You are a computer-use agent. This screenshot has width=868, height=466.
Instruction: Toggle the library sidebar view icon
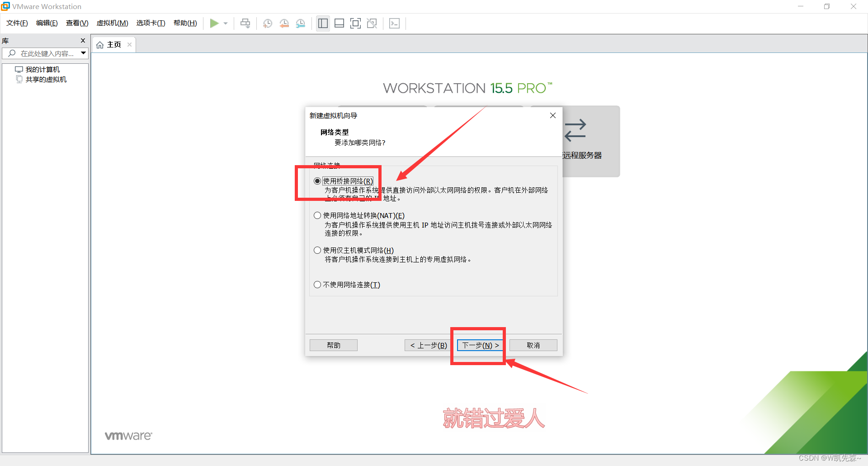(323, 23)
